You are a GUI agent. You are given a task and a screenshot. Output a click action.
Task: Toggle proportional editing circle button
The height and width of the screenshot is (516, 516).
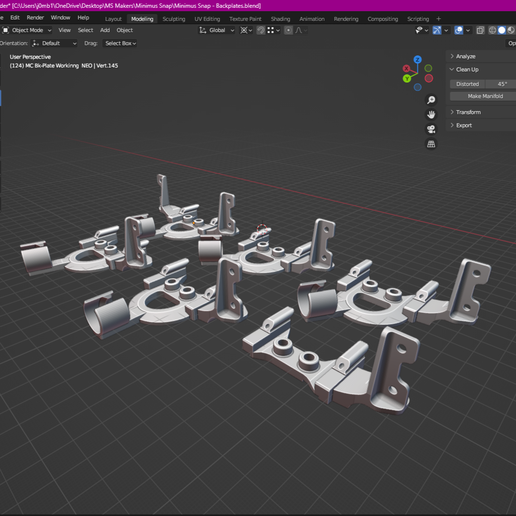coord(288,30)
